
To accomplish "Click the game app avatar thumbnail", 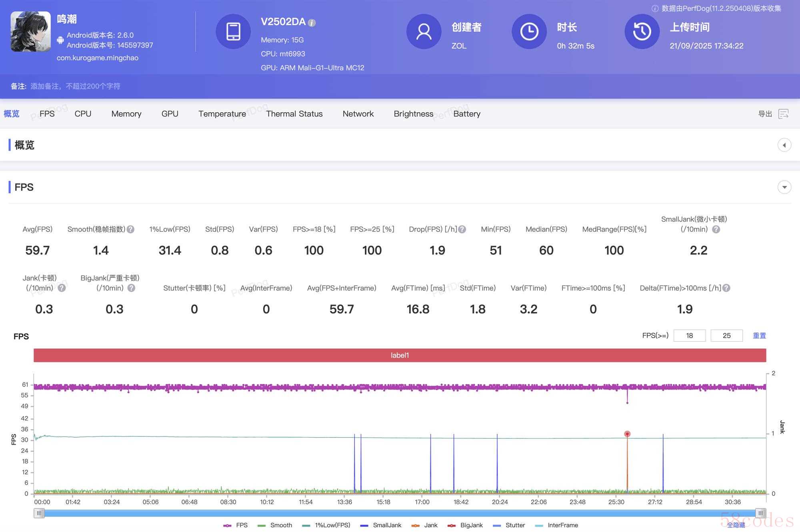I will (30, 32).
